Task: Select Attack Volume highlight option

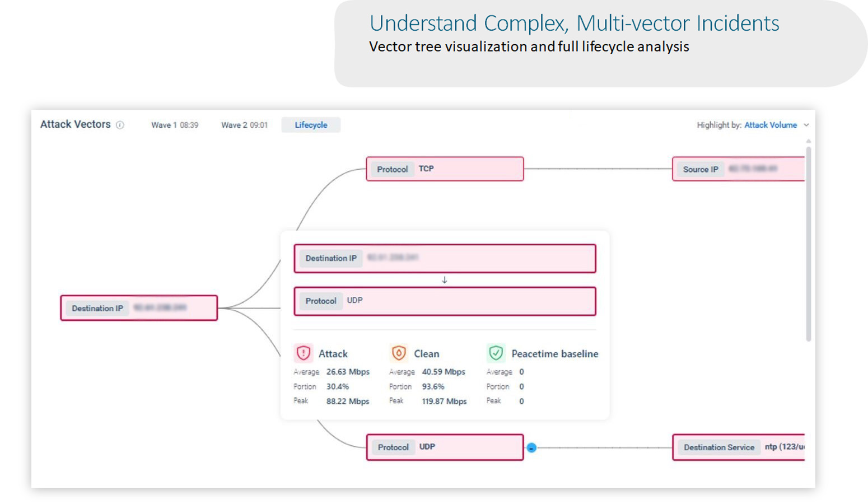Action: pos(770,125)
